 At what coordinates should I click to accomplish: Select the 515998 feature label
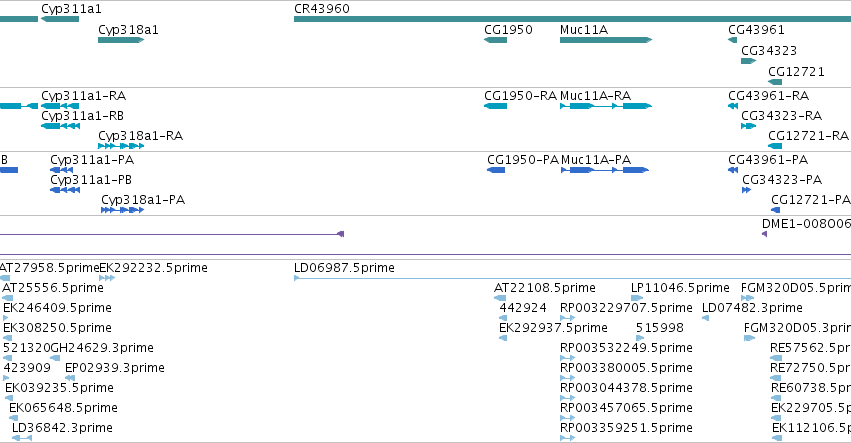660,328
